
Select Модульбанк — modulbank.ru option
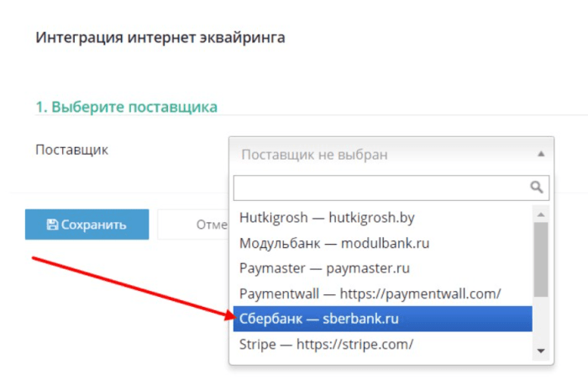coord(382,243)
